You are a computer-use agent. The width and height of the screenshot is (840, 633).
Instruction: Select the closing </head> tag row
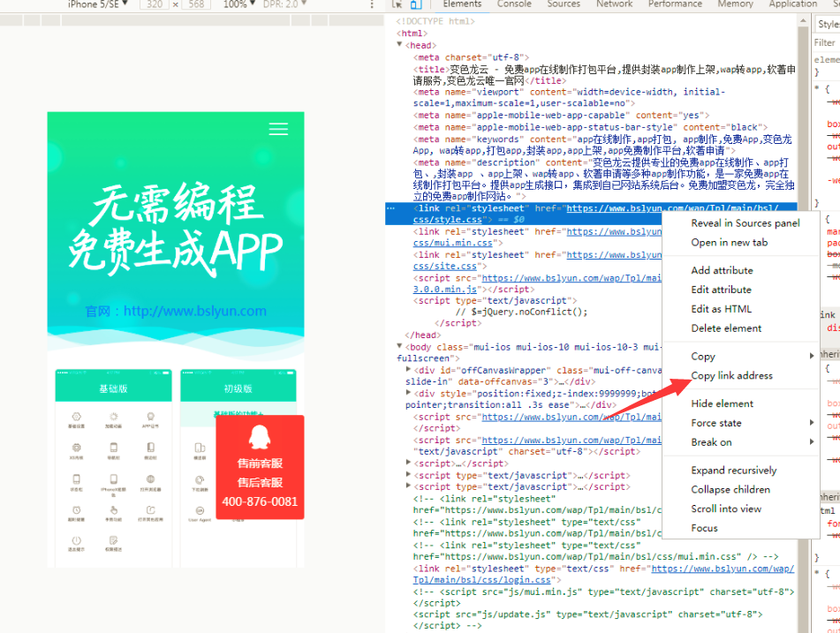[423, 335]
